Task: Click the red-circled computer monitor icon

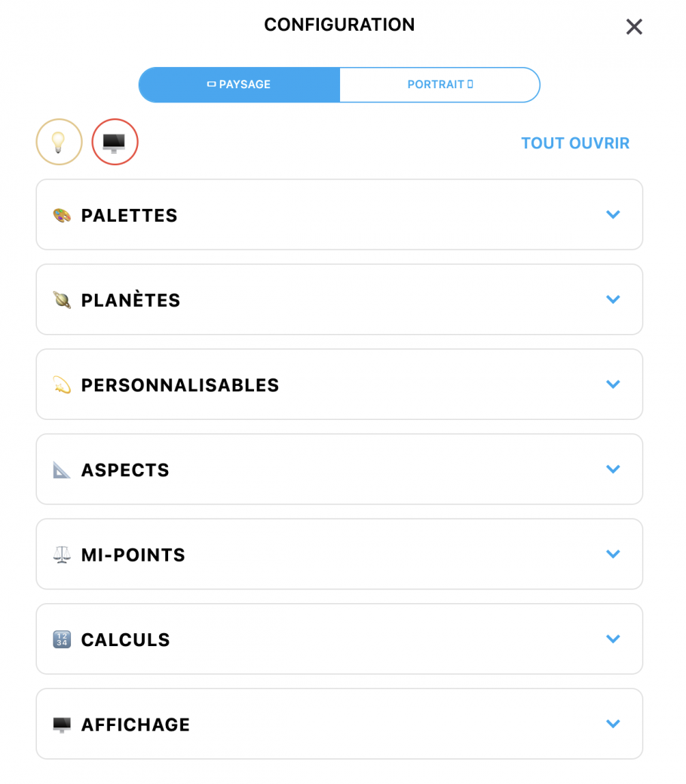Action: [x=115, y=142]
